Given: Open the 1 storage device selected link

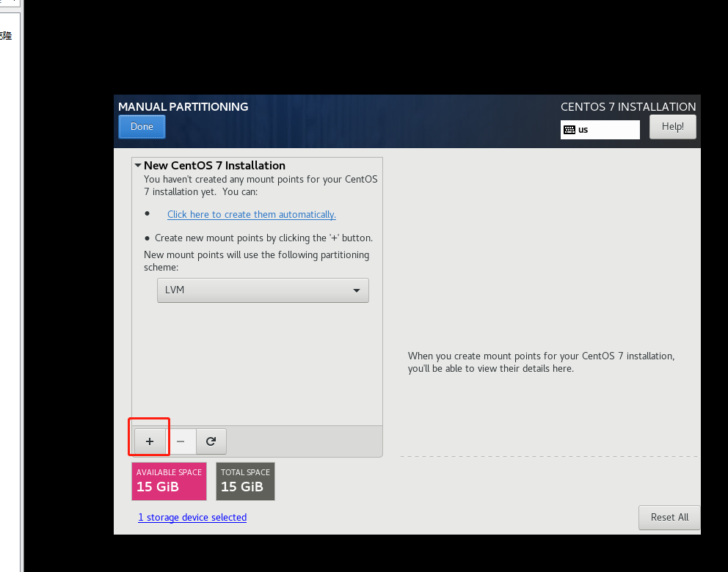Looking at the screenshot, I should point(192,517).
